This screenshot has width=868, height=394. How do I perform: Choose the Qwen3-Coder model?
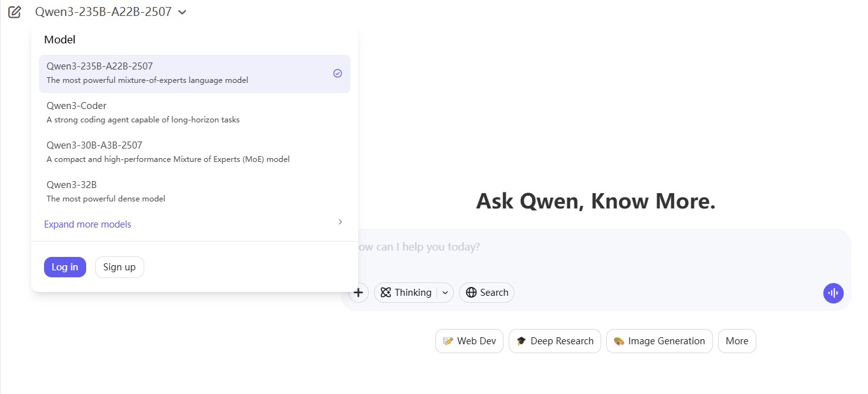(x=195, y=112)
